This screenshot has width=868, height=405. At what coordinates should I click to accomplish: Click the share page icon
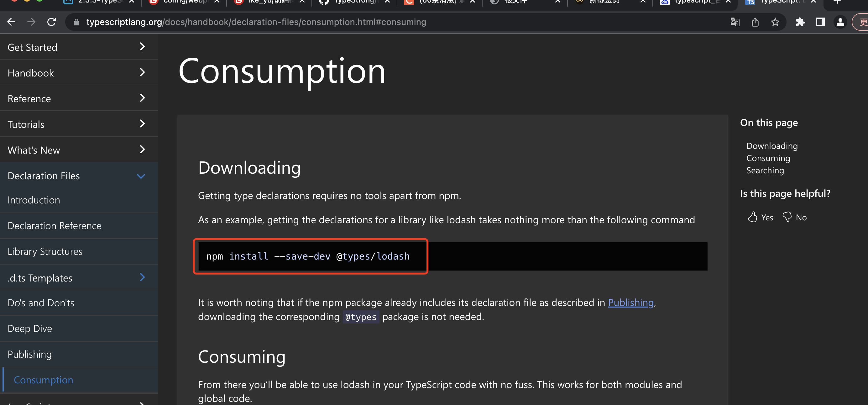pyautogui.click(x=755, y=22)
